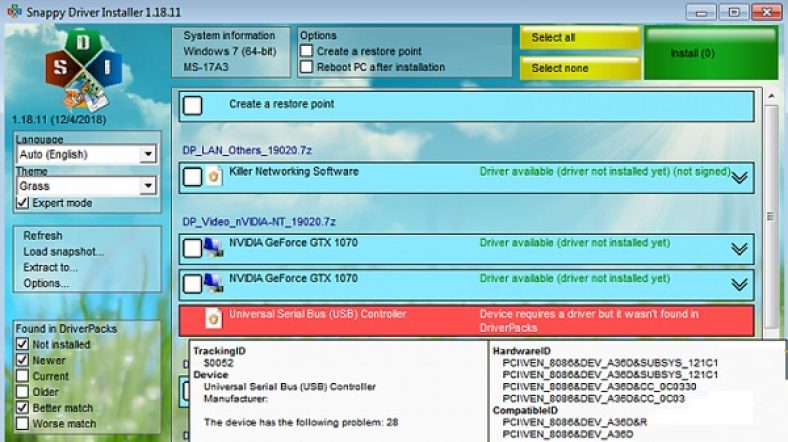
Task: Close the Snappy Driver Installer window
Action: click(x=766, y=12)
